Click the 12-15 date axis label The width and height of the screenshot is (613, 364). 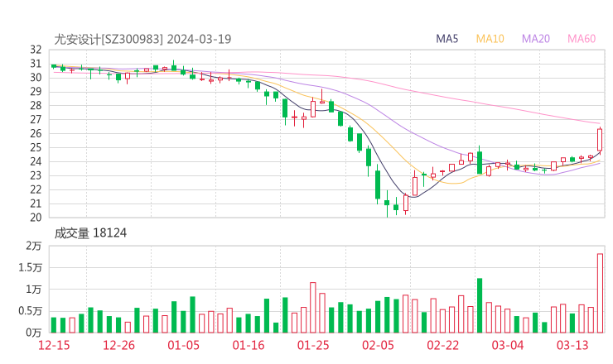(54, 345)
